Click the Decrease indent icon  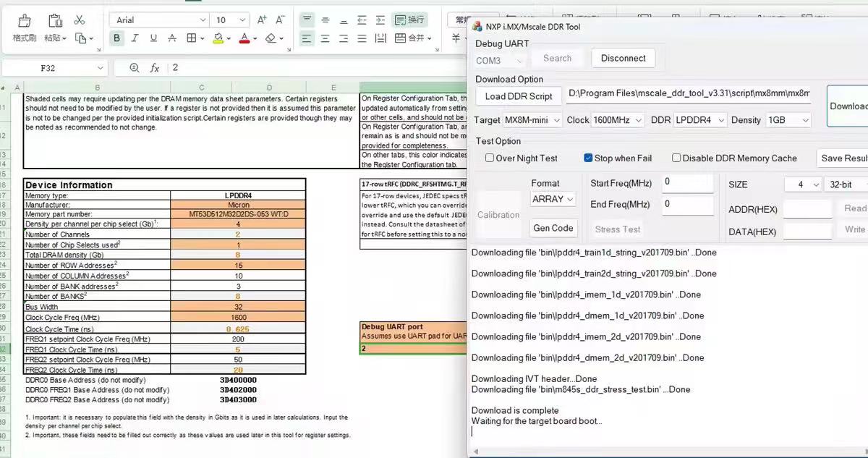pyautogui.click(x=362, y=20)
